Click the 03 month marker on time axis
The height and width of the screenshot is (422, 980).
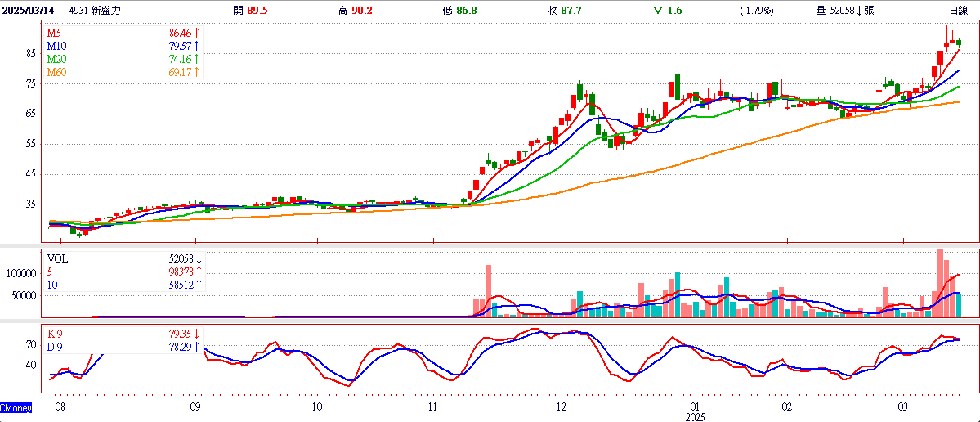point(904,407)
